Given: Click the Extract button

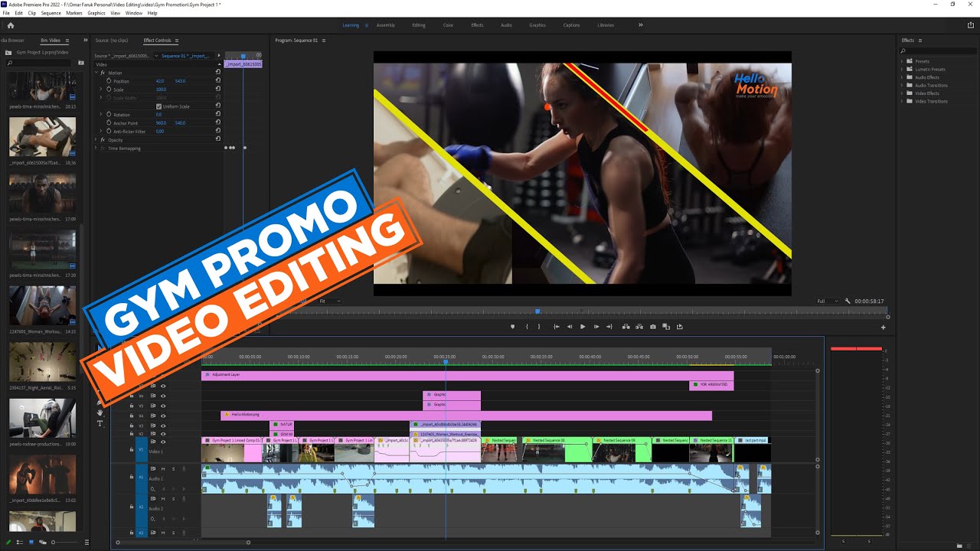Looking at the screenshot, I should click(639, 327).
